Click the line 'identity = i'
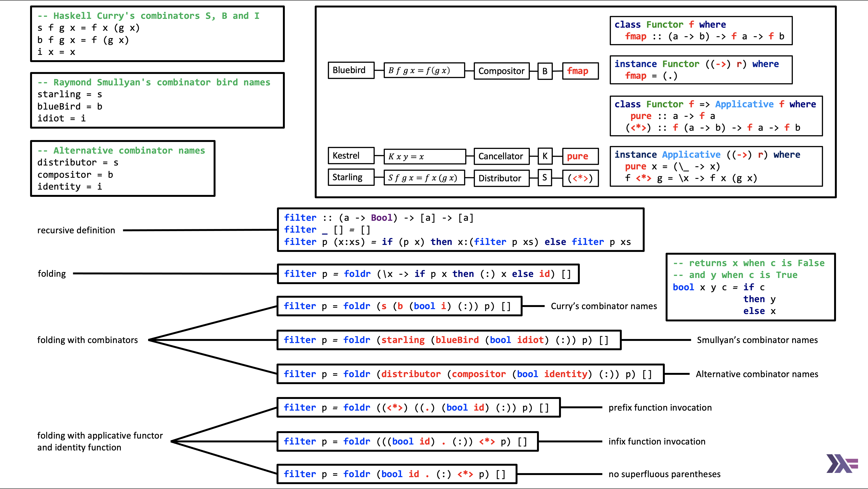Screen dimensions: 868x489 (70, 187)
